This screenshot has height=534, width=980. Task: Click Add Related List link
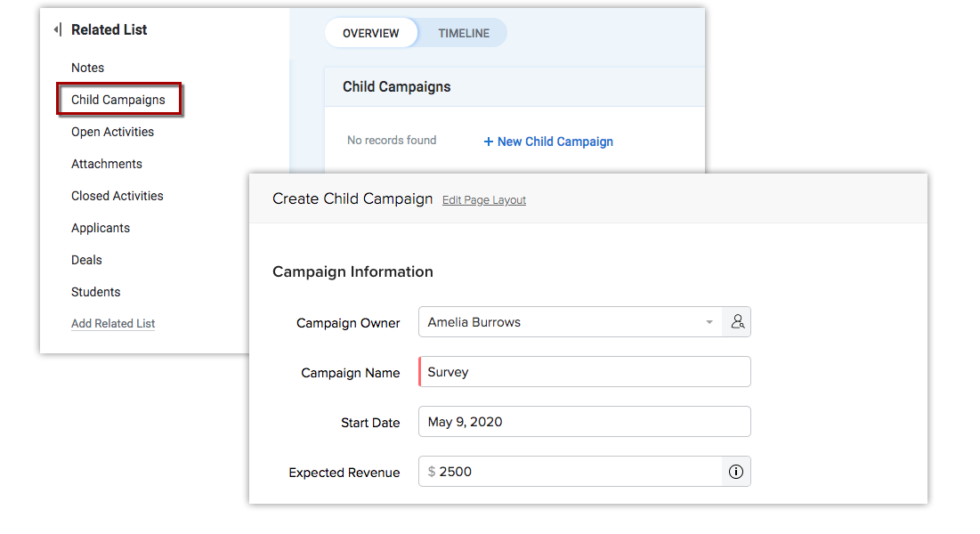coord(113,324)
